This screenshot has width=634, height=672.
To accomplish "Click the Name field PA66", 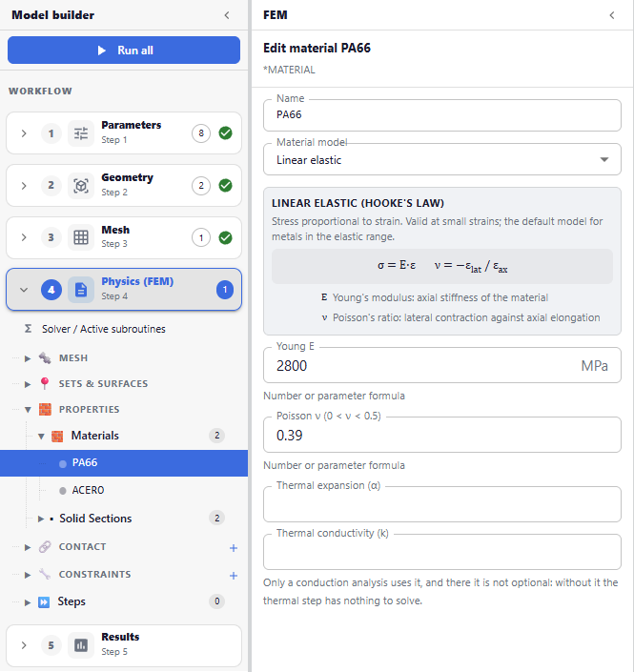I will [x=442, y=115].
